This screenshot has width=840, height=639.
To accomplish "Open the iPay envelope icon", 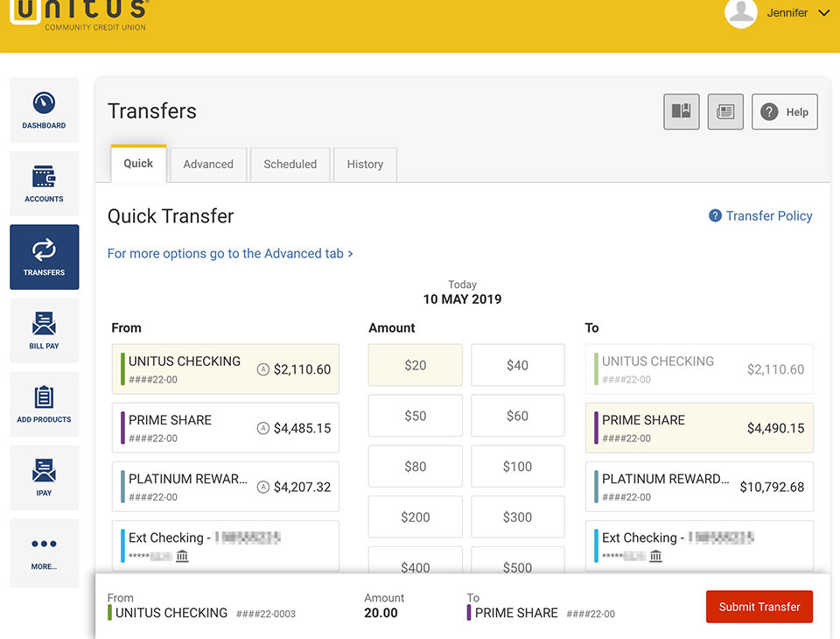I will click(x=44, y=470).
